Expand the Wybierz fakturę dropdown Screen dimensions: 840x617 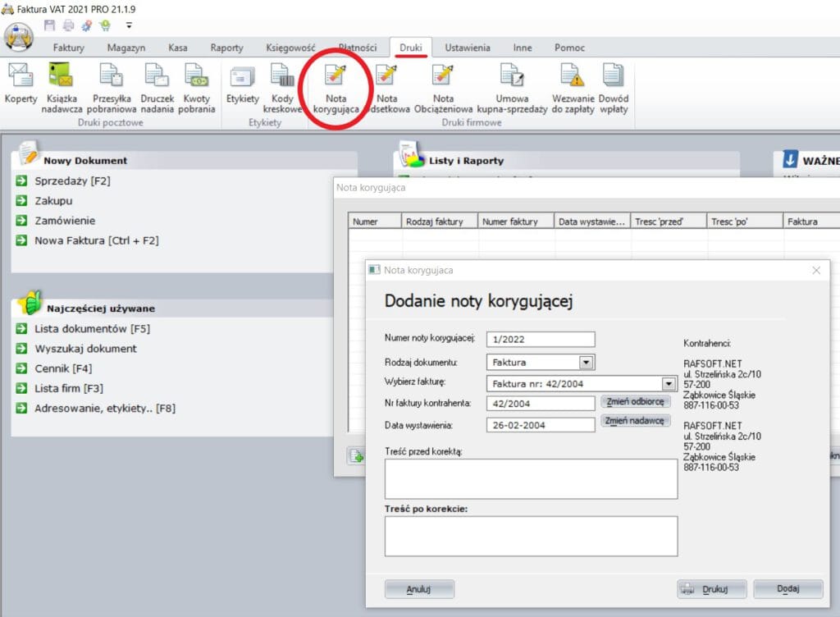coord(668,383)
